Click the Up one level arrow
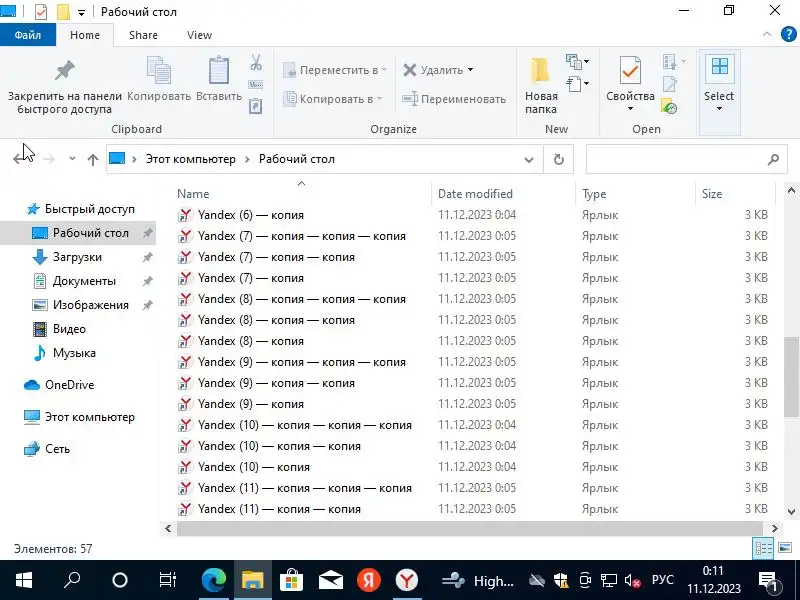800x600 pixels. (92, 160)
